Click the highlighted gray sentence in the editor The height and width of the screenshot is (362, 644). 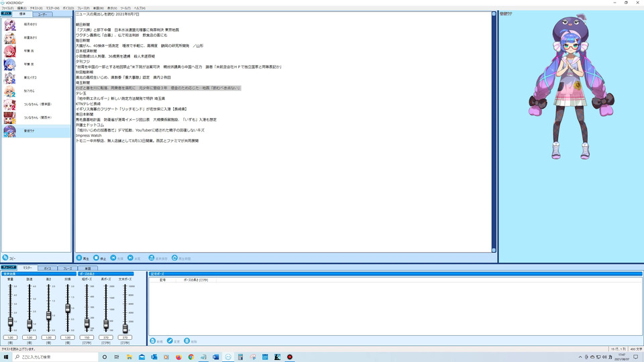pyautogui.click(x=158, y=88)
